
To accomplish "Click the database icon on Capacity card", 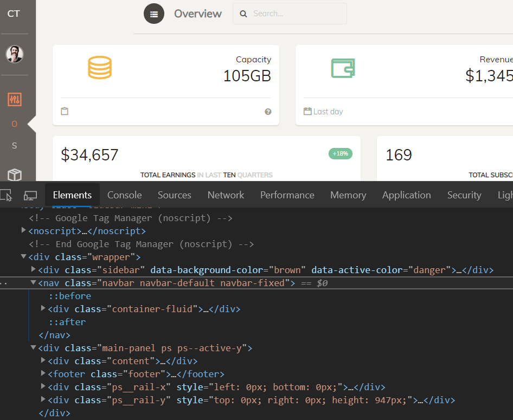I will click(100, 67).
